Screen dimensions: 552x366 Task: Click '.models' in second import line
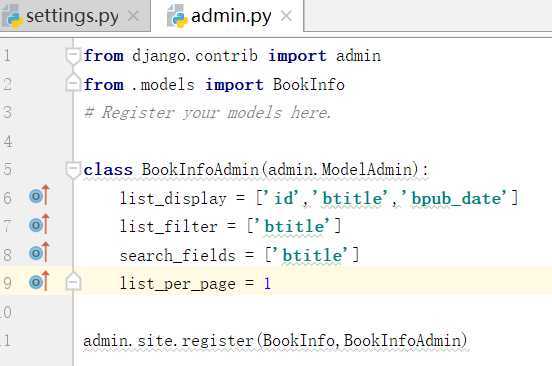tap(163, 85)
